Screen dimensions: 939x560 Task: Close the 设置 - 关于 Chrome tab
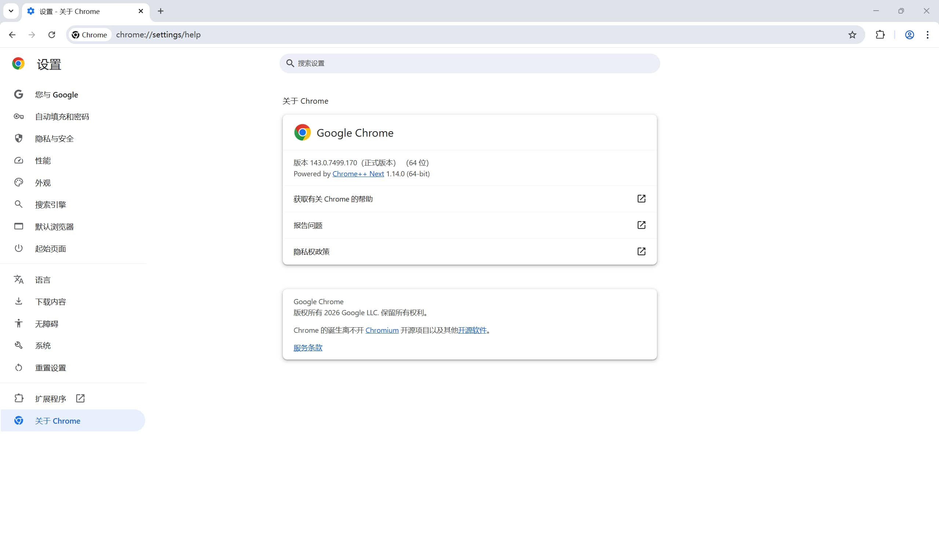[141, 11]
